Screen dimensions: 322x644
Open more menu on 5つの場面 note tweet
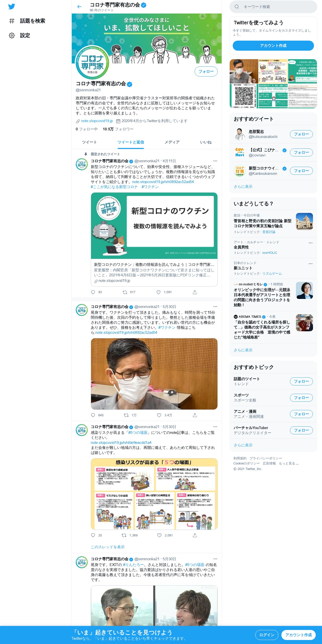(x=215, y=427)
